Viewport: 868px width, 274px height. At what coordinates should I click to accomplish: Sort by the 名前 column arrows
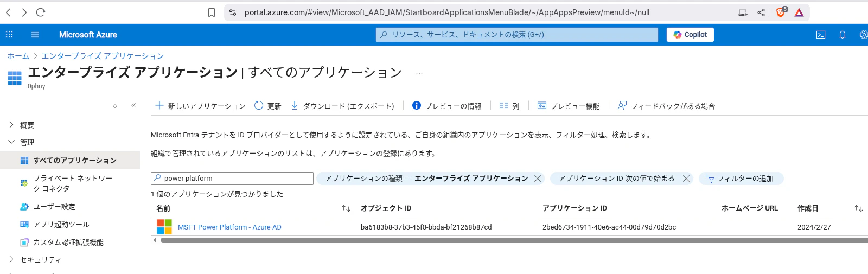pos(346,208)
